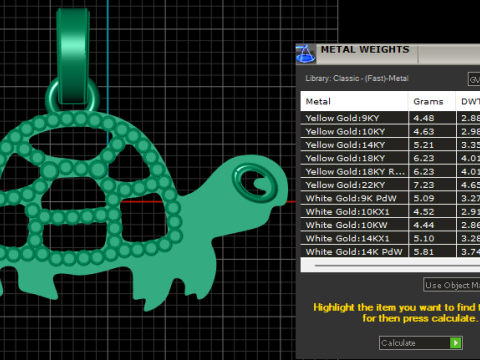Click the turtle pendant's eye
The image size is (480, 360).
[255, 182]
